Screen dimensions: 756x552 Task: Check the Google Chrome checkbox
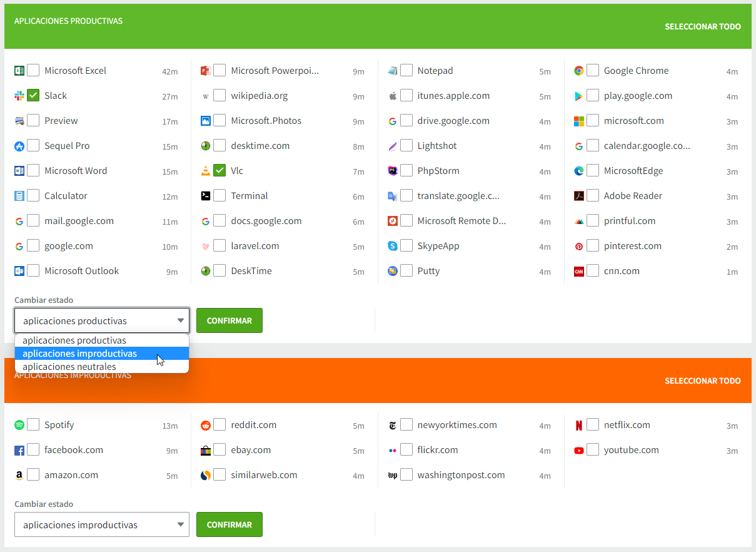[593, 70]
